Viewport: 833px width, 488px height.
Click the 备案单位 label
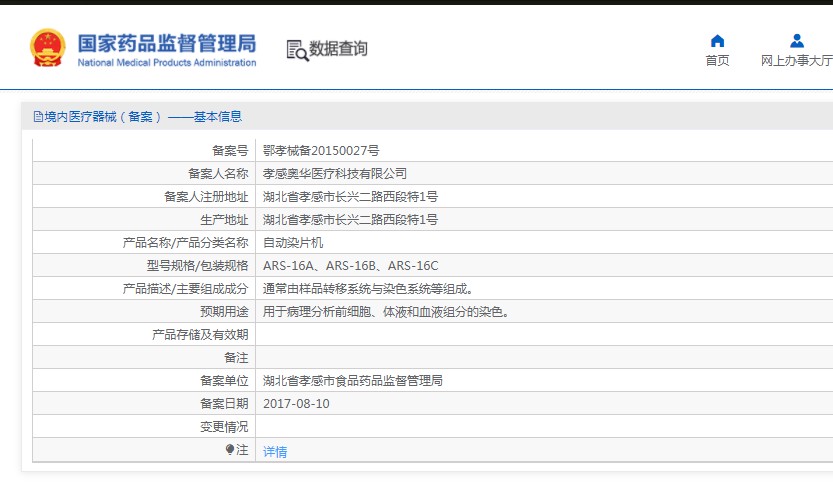pos(224,381)
